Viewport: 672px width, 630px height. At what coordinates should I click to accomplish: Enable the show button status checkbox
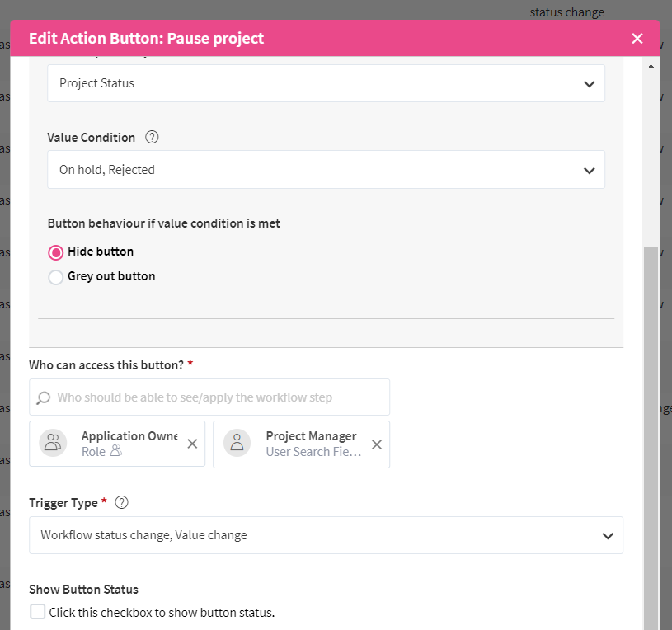[37, 612]
